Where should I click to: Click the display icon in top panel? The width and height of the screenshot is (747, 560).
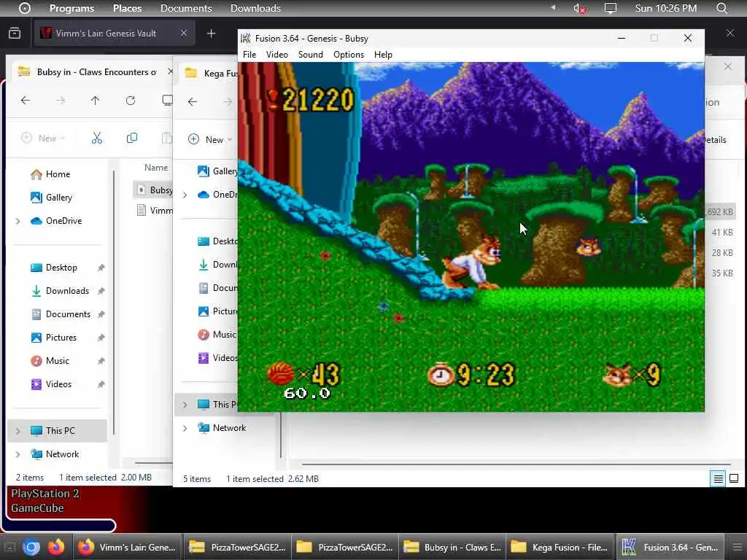pos(611,8)
